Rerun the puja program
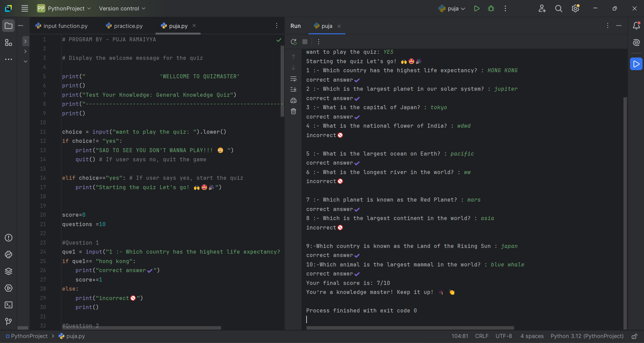Screen dimensions: 644x343 pyautogui.click(x=294, y=42)
